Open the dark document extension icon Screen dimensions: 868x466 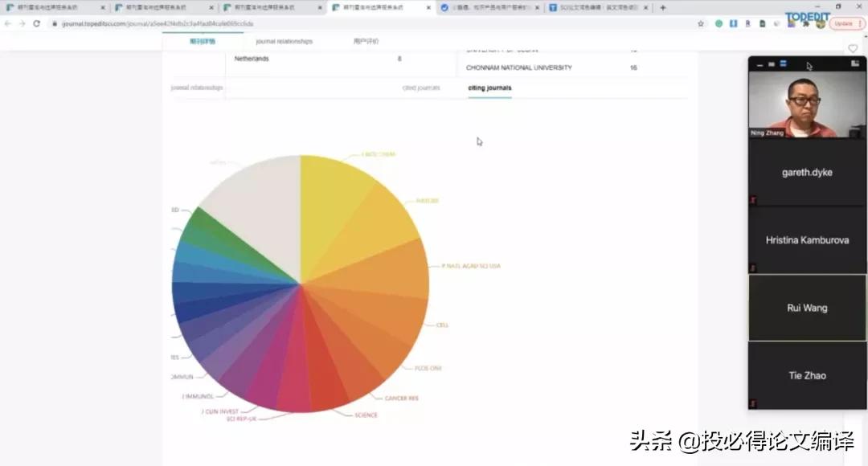pos(762,24)
